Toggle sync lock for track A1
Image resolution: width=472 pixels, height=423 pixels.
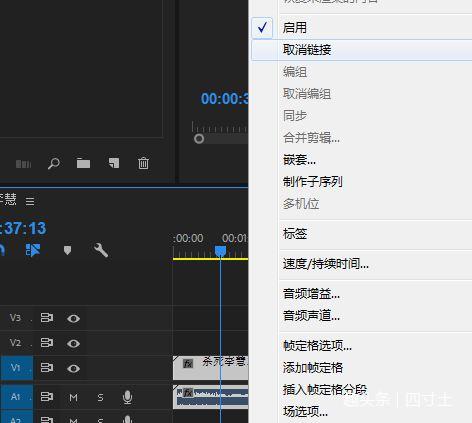pyautogui.click(x=47, y=397)
